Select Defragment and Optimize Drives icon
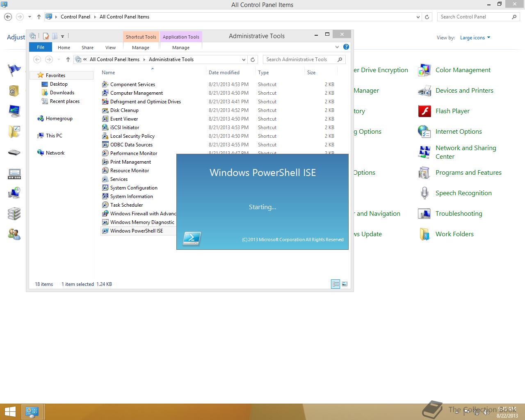The width and height of the screenshot is (525, 420). tap(105, 102)
